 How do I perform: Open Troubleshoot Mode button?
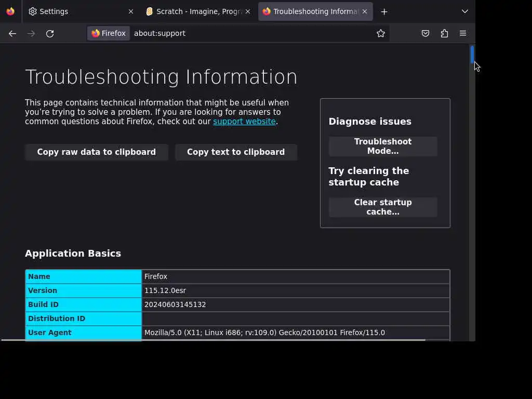(x=383, y=146)
